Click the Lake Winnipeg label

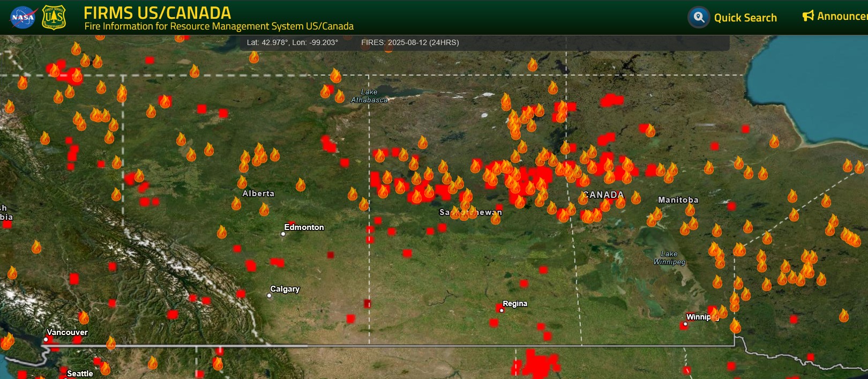pos(669,258)
